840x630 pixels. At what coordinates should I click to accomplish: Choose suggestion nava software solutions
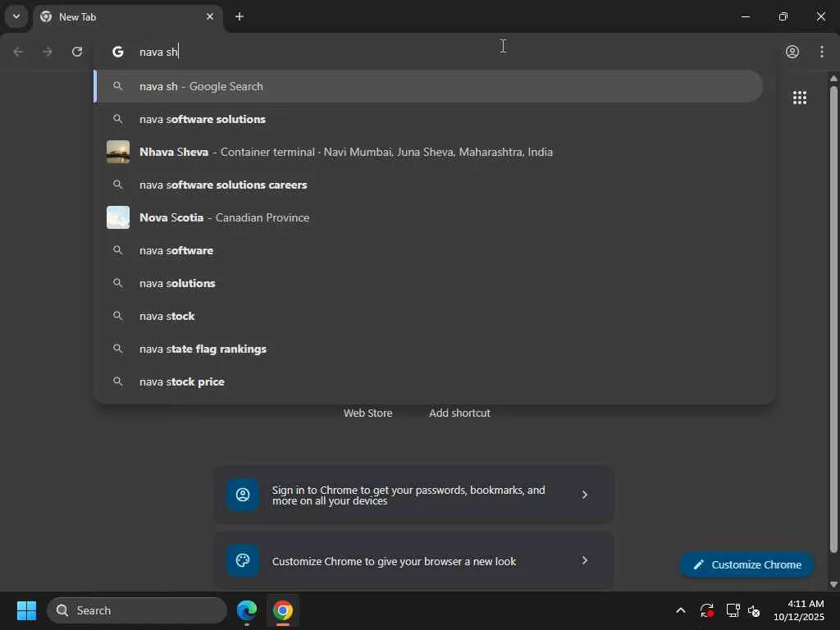(x=428, y=119)
